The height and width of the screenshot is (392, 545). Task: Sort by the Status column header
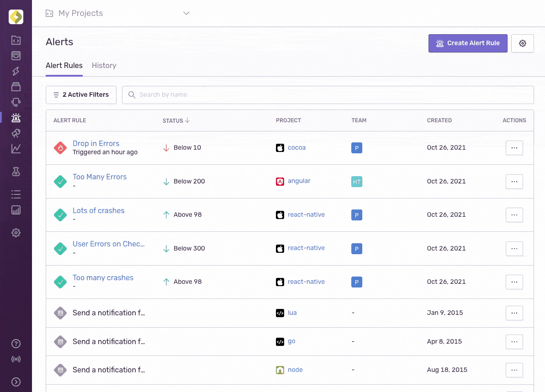tap(176, 120)
